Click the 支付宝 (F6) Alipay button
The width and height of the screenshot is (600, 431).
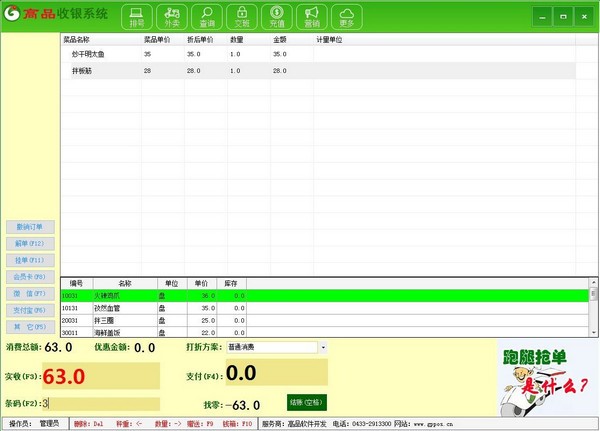[x=29, y=310]
